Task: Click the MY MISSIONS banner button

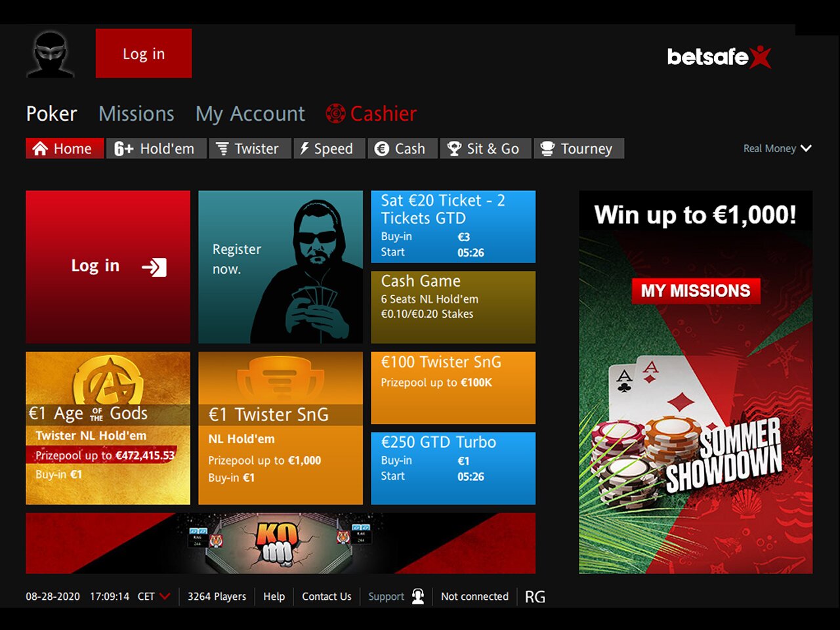Action: click(696, 291)
